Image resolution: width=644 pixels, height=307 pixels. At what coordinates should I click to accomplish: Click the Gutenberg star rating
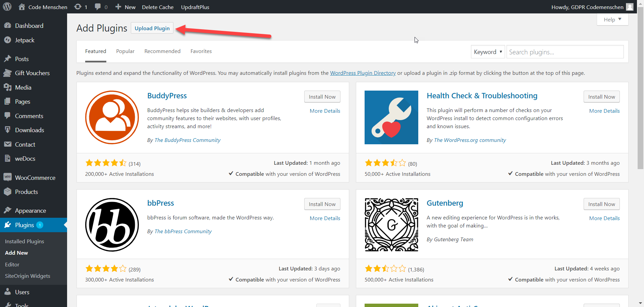coord(385,269)
